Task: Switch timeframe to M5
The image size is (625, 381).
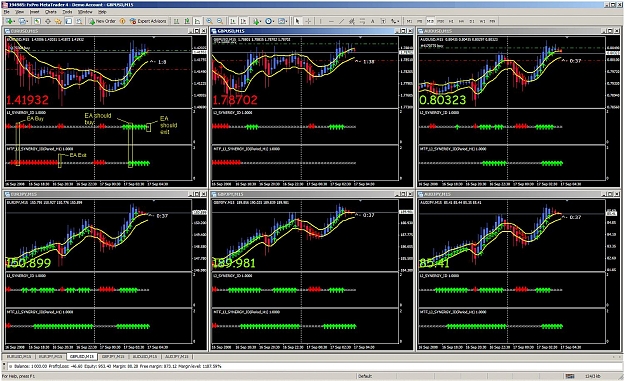Action: pos(420,21)
